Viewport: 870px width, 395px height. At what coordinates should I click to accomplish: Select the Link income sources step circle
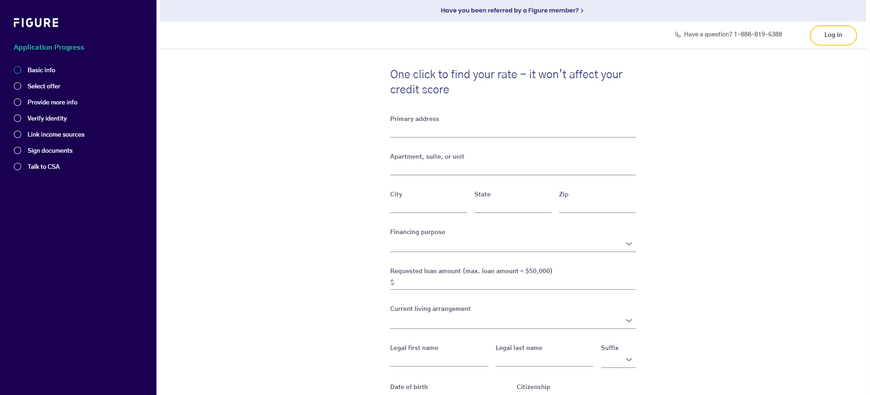pos(17,135)
